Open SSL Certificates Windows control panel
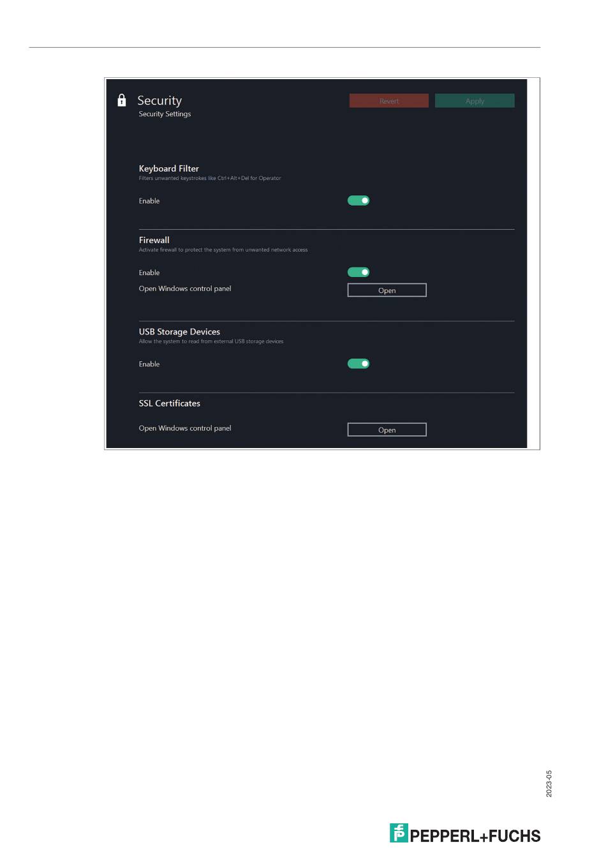 click(387, 430)
